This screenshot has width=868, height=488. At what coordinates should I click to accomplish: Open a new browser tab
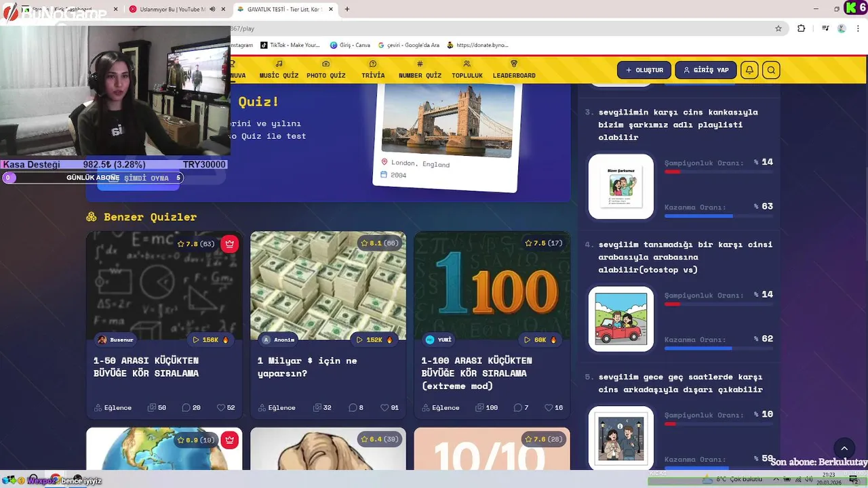[x=347, y=9]
